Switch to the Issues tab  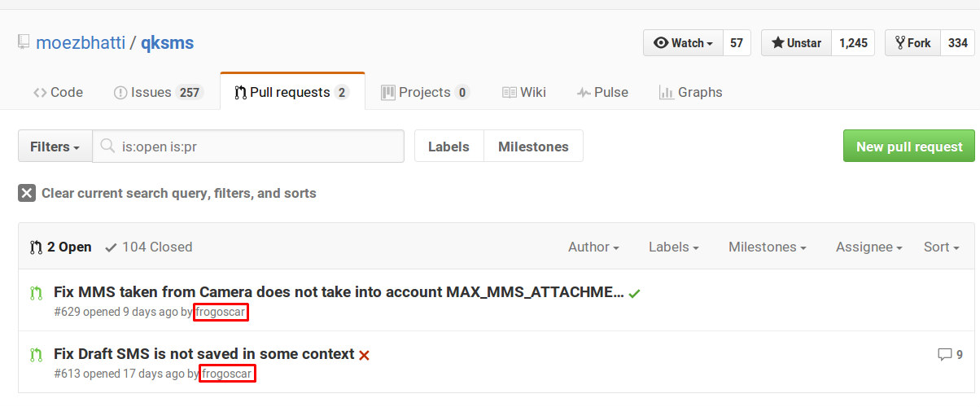(157, 92)
